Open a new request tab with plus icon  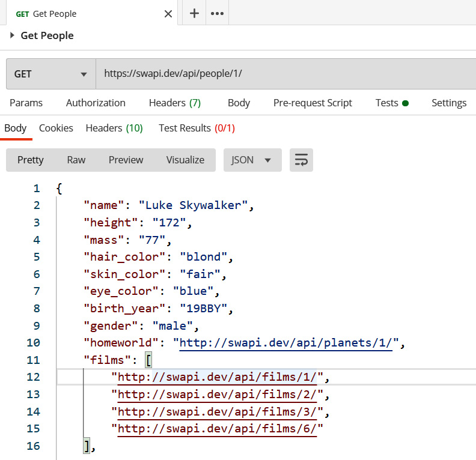coord(194,13)
